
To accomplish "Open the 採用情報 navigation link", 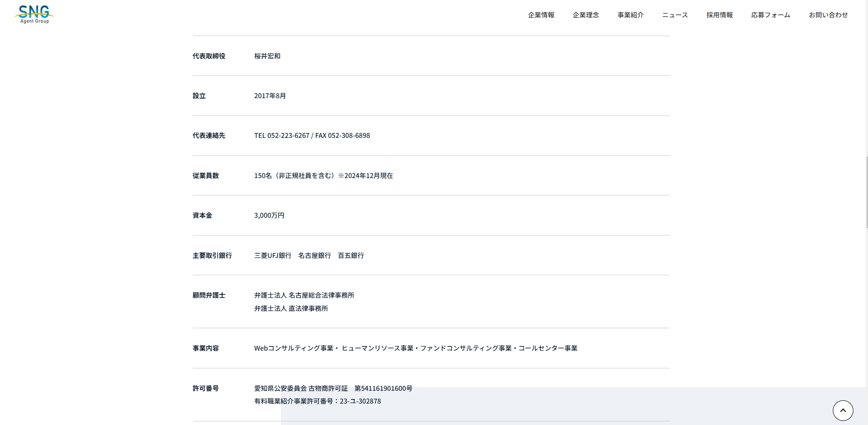I will click(x=720, y=15).
